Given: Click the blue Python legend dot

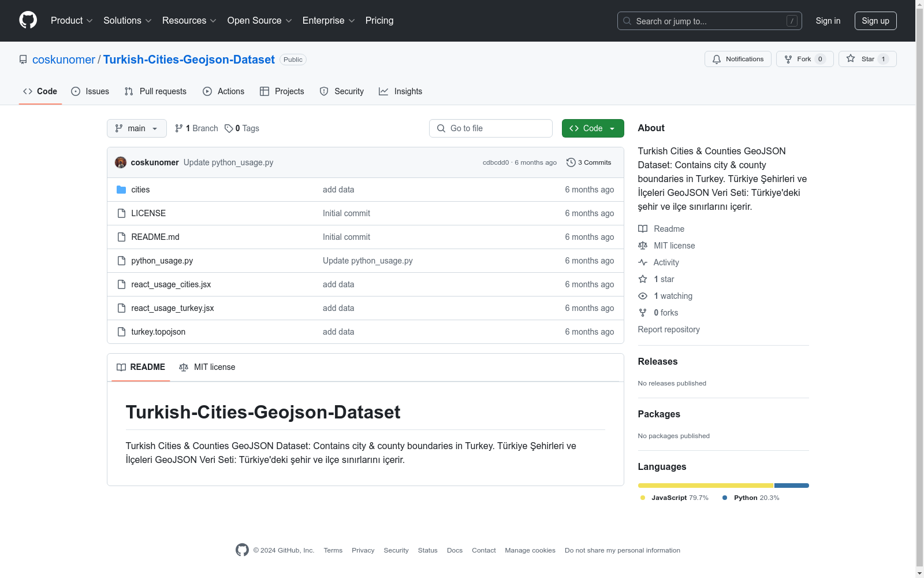Looking at the screenshot, I should [725, 498].
